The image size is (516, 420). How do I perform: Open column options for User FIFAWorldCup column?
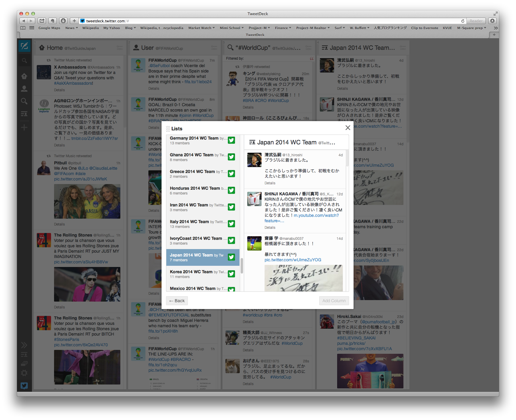pyautogui.click(x=214, y=48)
